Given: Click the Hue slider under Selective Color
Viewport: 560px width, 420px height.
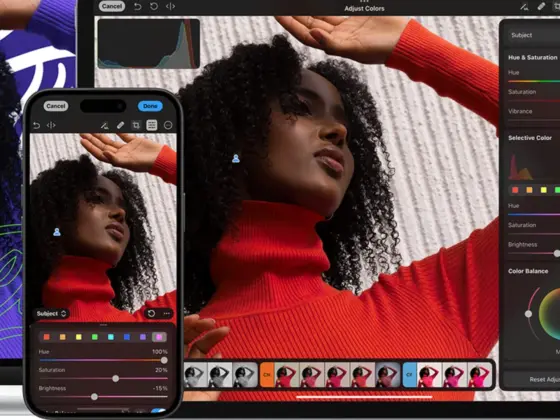Looking at the screenshot, I should (534, 215).
